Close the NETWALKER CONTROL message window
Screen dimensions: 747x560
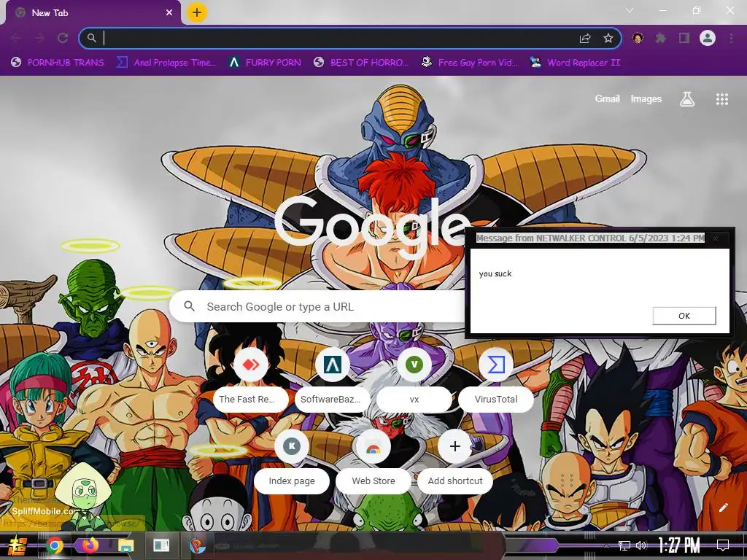(715, 238)
